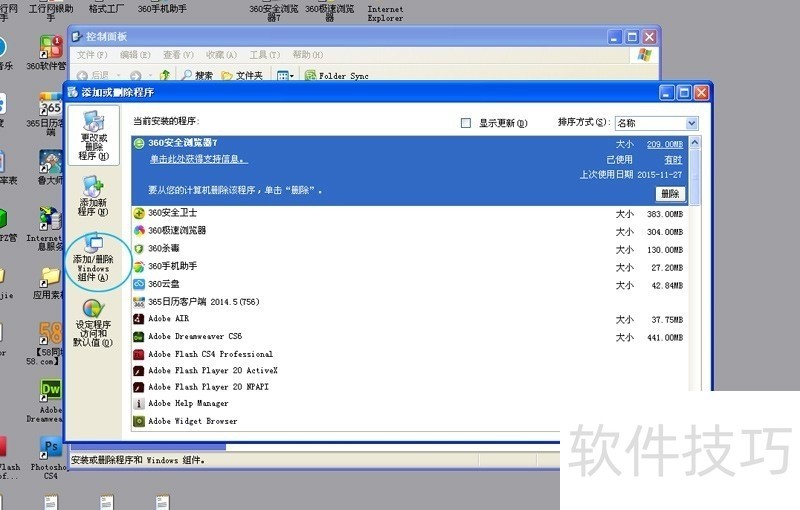Screen dimensions: 800x510
Task: Select 360云盘 cloud icon in list
Action: (x=139, y=284)
